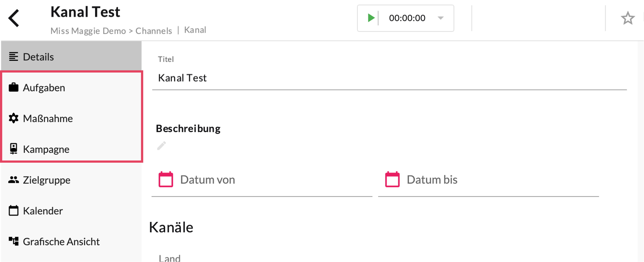Edit description with the pencil icon
The image size is (644, 262).
pos(161,145)
